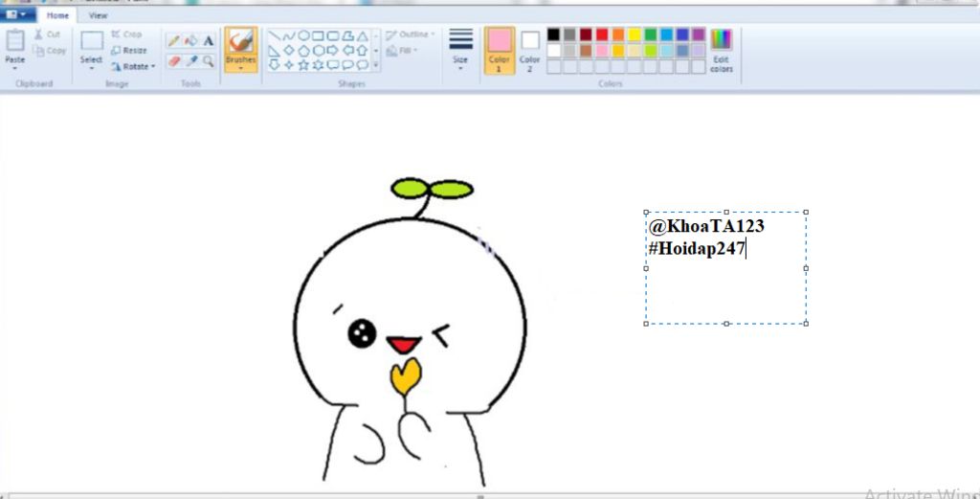
Task: Open the Paint file menu button
Action: (x=16, y=14)
